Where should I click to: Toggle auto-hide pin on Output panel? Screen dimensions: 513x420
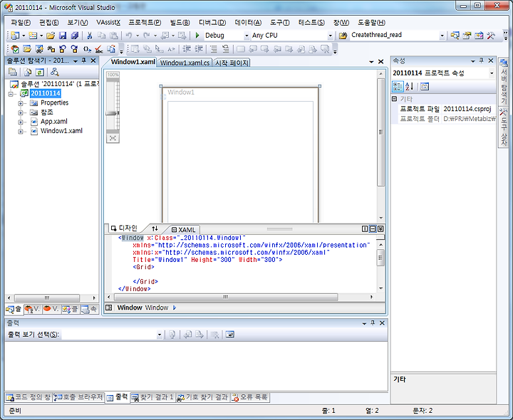click(373, 323)
